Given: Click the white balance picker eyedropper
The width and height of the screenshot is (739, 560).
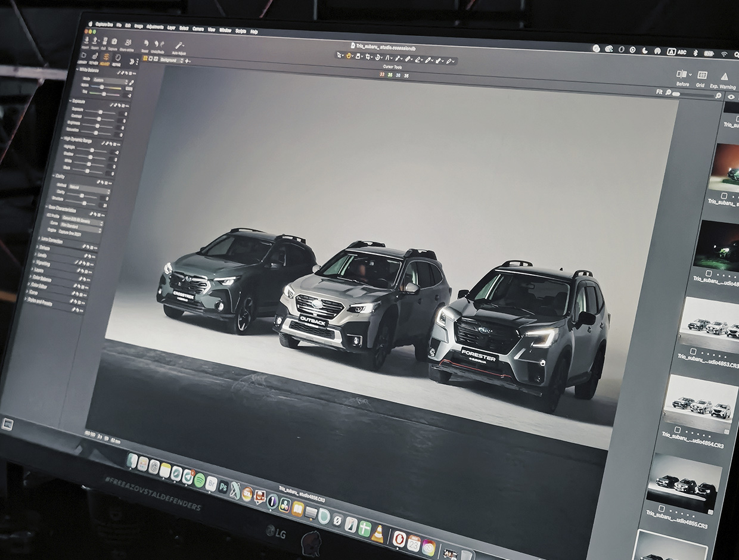Looking at the screenshot, I should [x=132, y=82].
